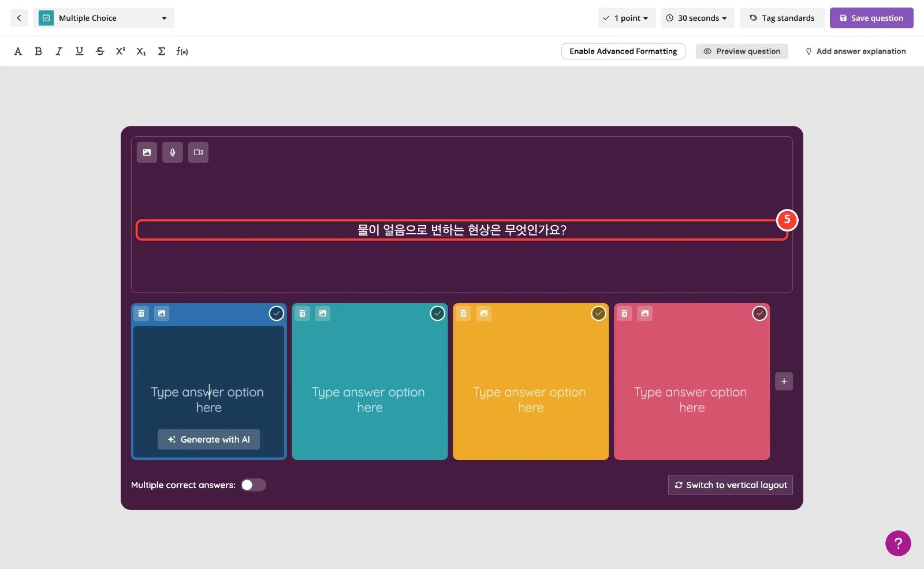
Task: Record audio with the microphone icon
Action: coord(172,152)
